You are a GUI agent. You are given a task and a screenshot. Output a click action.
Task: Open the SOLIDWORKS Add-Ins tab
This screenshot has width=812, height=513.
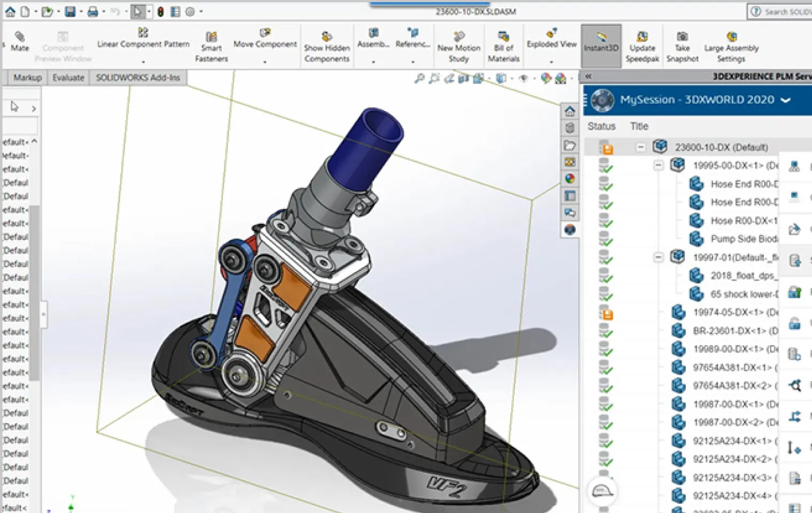[x=138, y=77]
